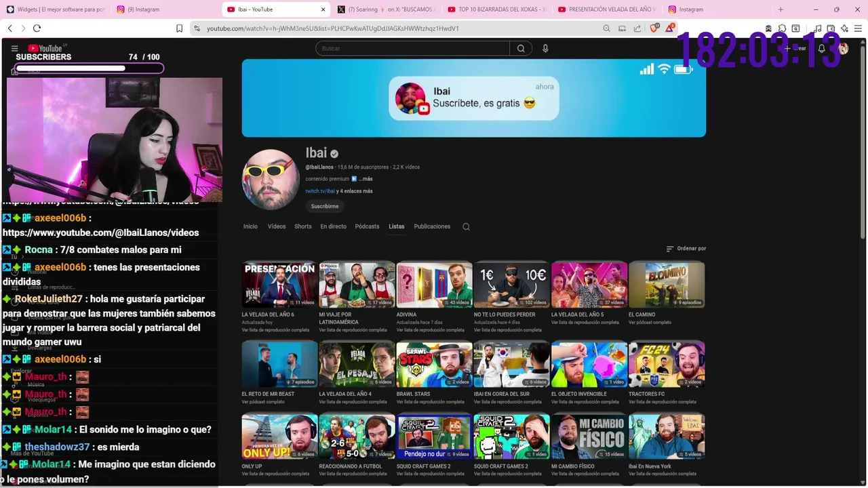Switch to the (9) Instagram tab
868x488 pixels.
tap(166, 9)
